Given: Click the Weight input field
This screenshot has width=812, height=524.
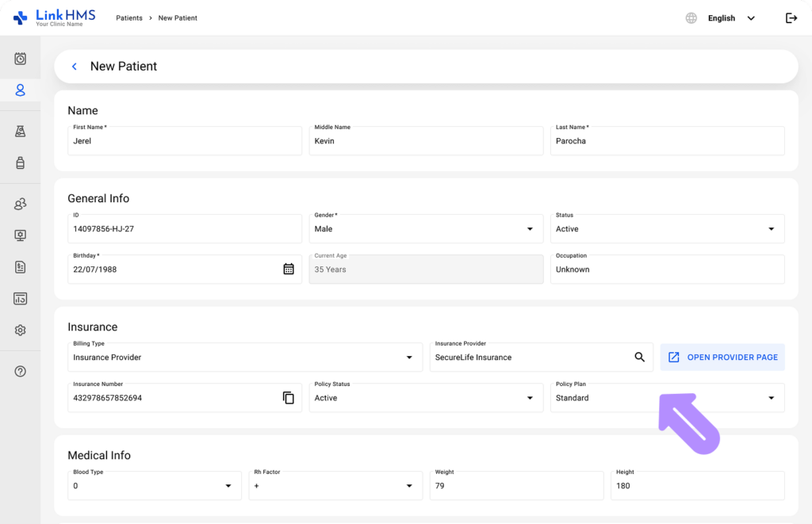Looking at the screenshot, I should [x=516, y=486].
